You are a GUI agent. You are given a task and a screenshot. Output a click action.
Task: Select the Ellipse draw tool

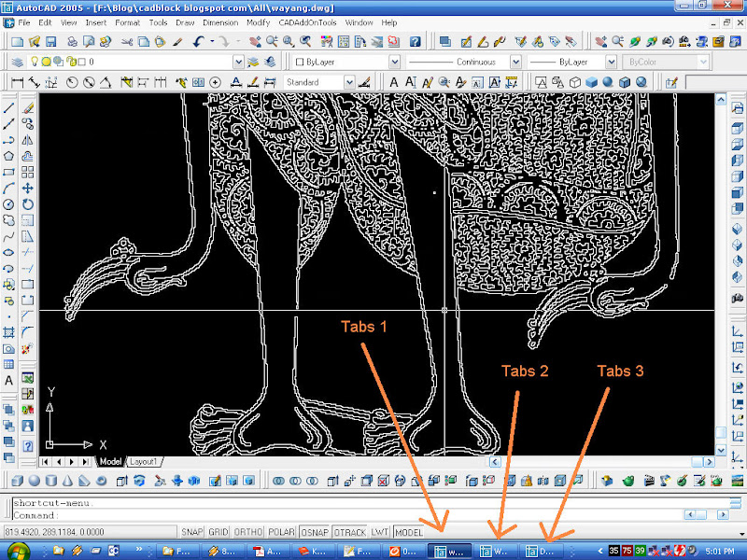coord(8,253)
